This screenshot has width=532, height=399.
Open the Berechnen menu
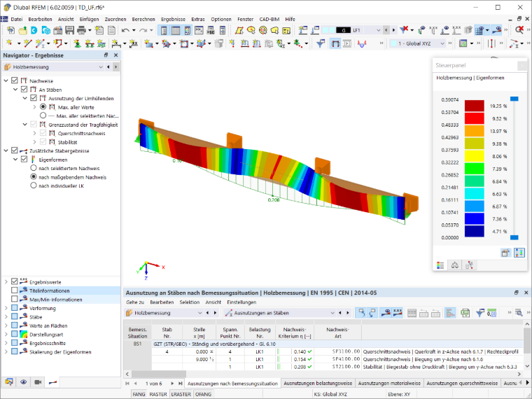(143, 20)
